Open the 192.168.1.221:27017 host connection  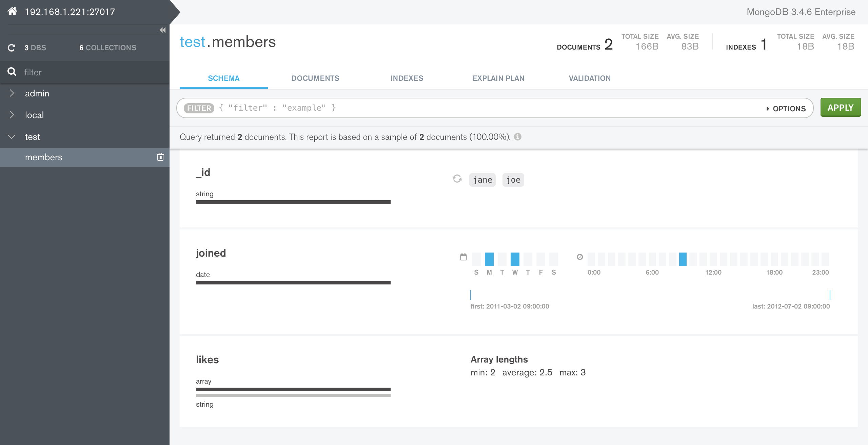coord(69,11)
